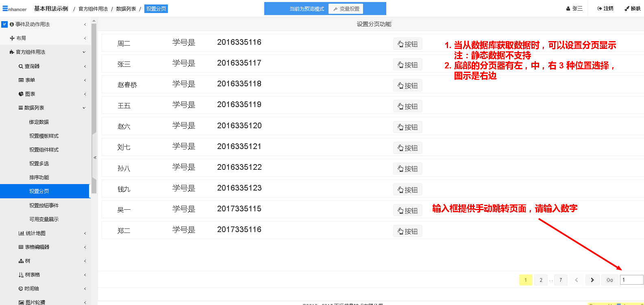Click the 查询器 search icon in sidebar
The width and height of the screenshot is (644, 305).
(21, 66)
